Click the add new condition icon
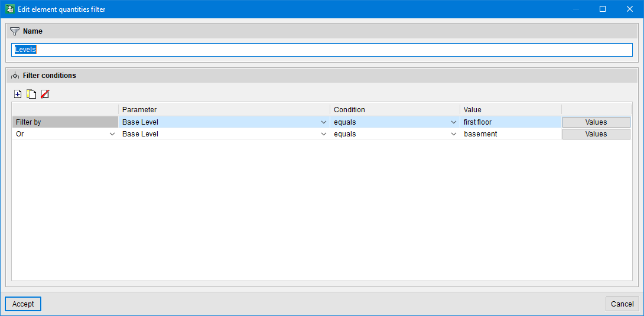The height and width of the screenshot is (316, 644). coord(18,94)
